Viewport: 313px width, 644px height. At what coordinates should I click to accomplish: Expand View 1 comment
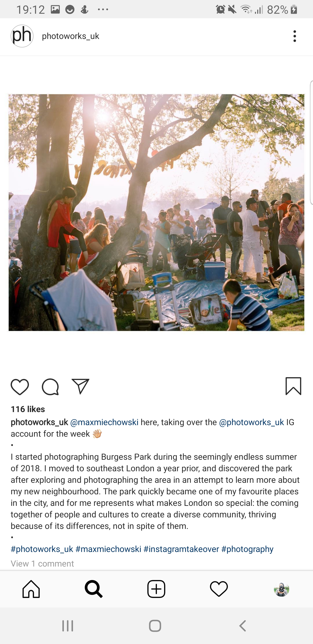tap(42, 563)
